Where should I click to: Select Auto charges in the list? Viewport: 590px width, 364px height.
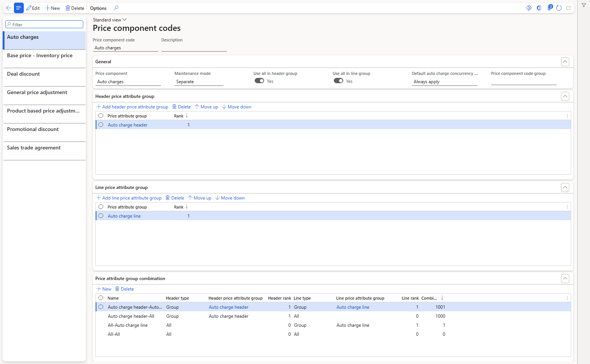point(44,40)
